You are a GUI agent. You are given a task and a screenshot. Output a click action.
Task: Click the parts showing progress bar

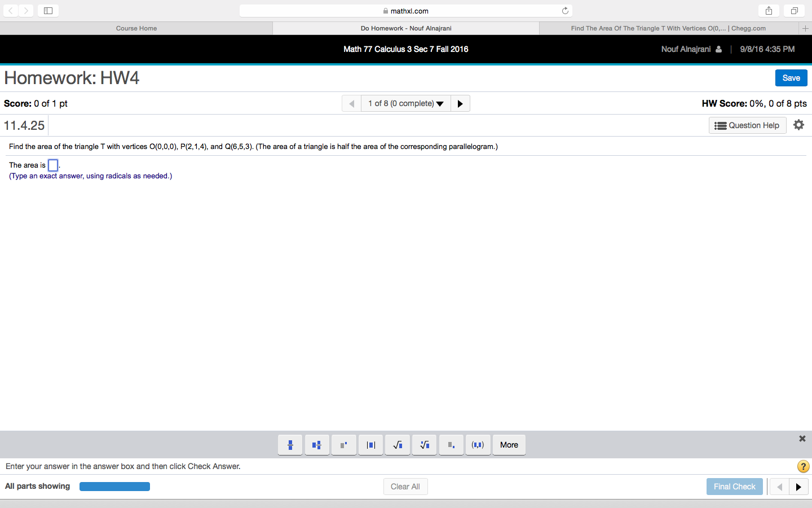[x=114, y=487]
